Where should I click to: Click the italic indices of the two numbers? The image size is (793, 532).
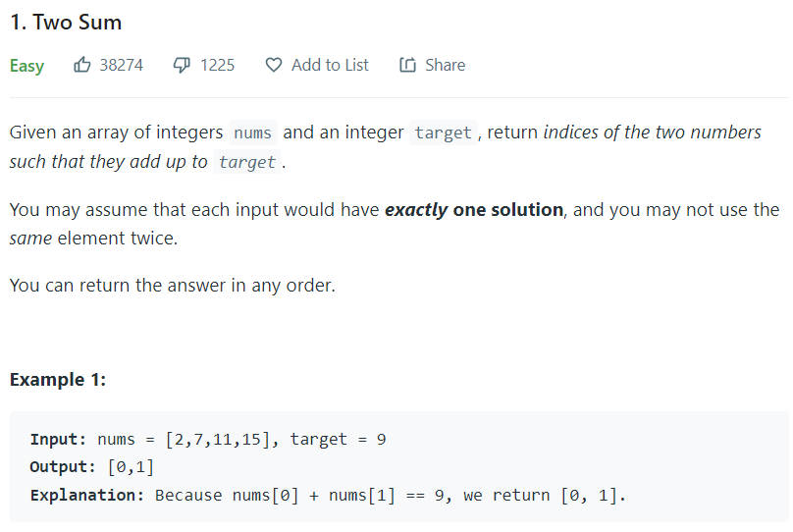pos(653,132)
